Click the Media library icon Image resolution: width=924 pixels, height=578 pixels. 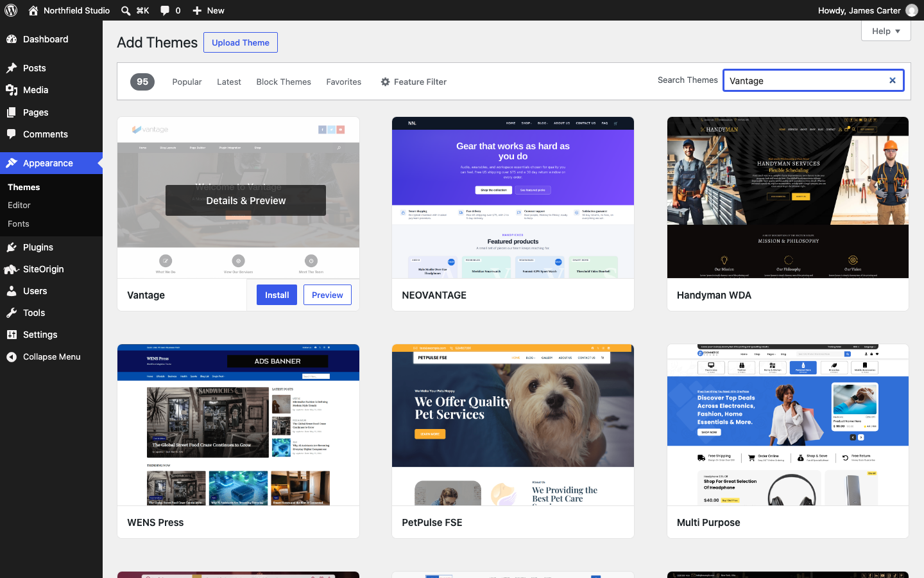(x=12, y=90)
